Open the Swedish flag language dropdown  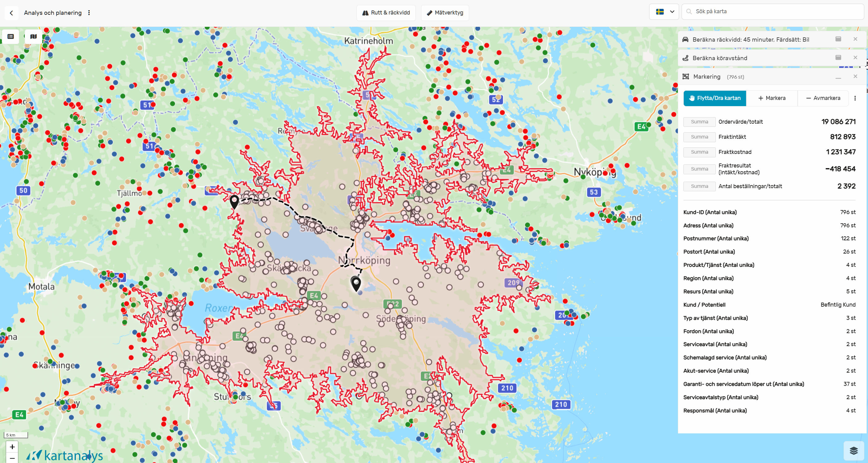pyautogui.click(x=664, y=12)
